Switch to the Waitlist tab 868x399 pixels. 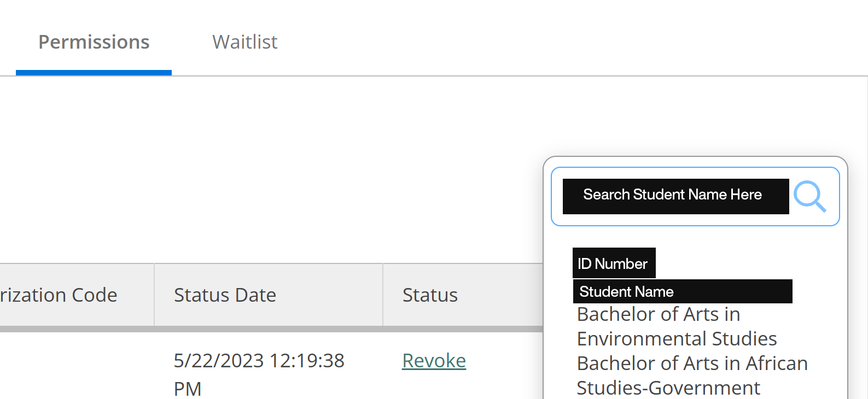coord(244,42)
